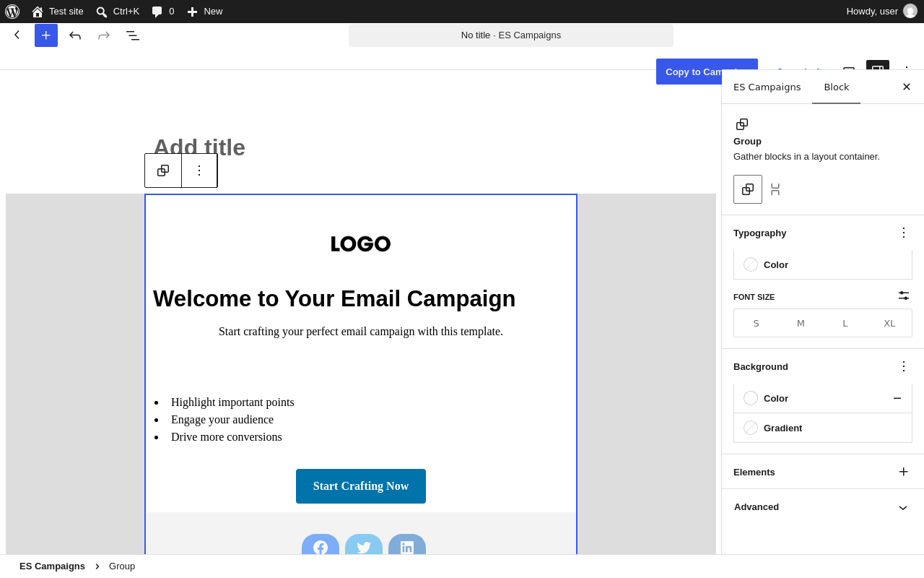Add Elements color option

(x=904, y=472)
